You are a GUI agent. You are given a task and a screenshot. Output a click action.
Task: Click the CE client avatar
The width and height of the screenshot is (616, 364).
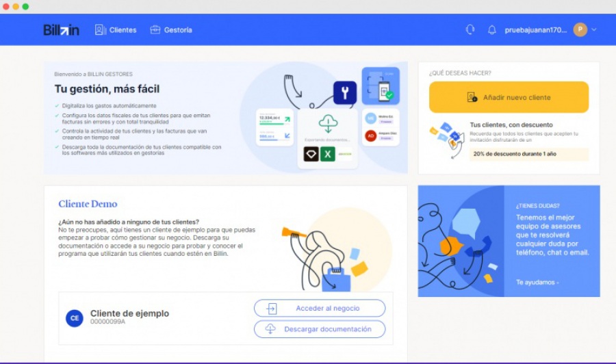[x=74, y=318]
